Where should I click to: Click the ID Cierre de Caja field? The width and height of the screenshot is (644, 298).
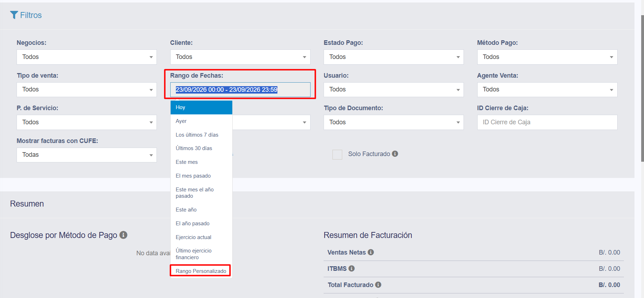point(547,122)
